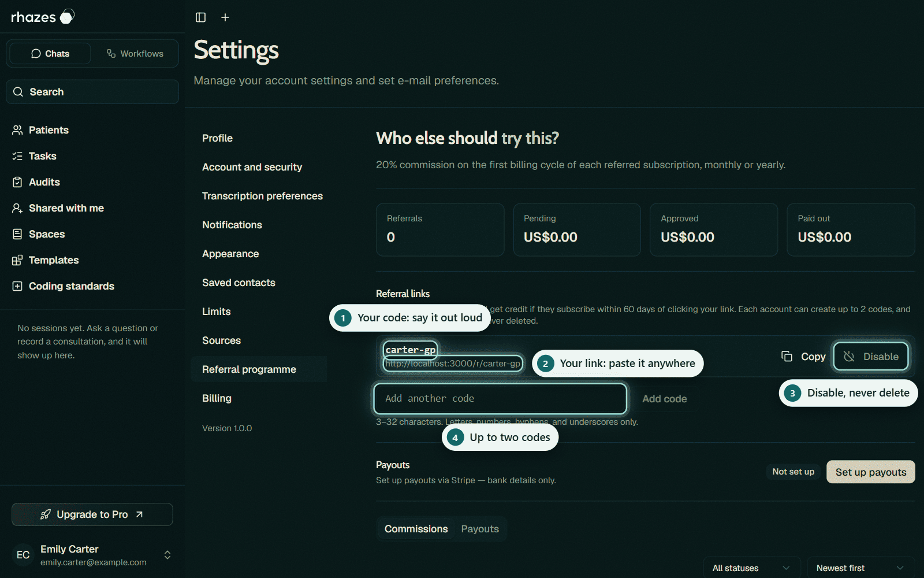The height and width of the screenshot is (578, 924).
Task: Open Shared with me
Action: tap(92, 208)
